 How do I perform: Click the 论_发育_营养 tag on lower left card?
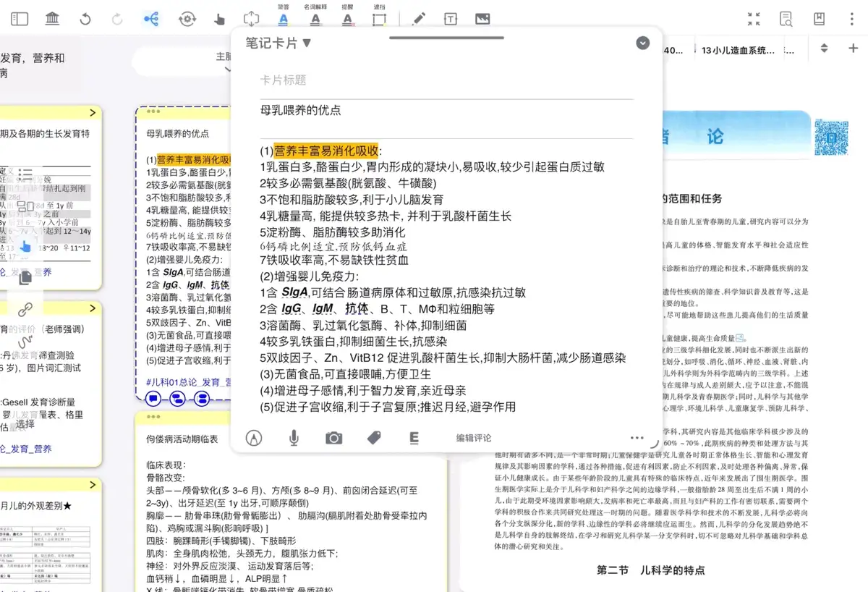point(26,449)
